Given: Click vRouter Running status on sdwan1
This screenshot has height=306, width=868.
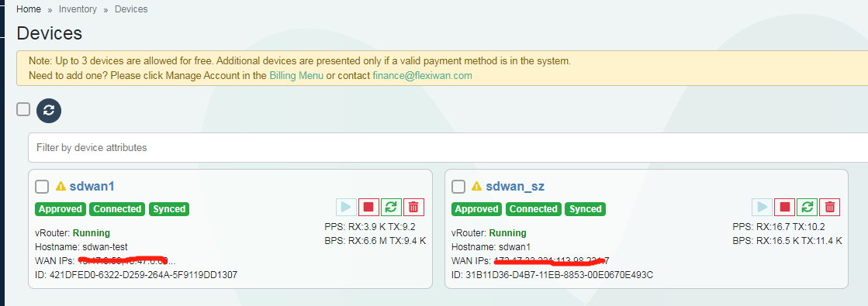Looking at the screenshot, I should click(72, 233).
